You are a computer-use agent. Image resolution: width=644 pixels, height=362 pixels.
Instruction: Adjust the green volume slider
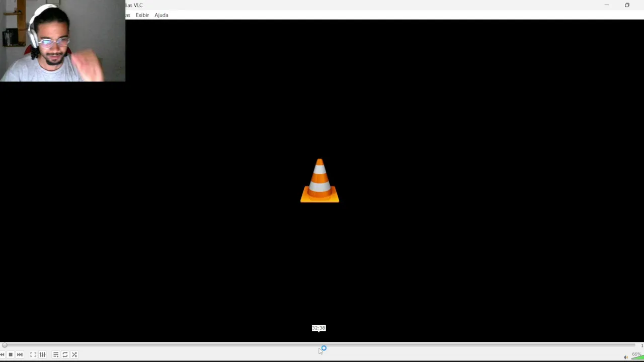pyautogui.click(x=637, y=357)
